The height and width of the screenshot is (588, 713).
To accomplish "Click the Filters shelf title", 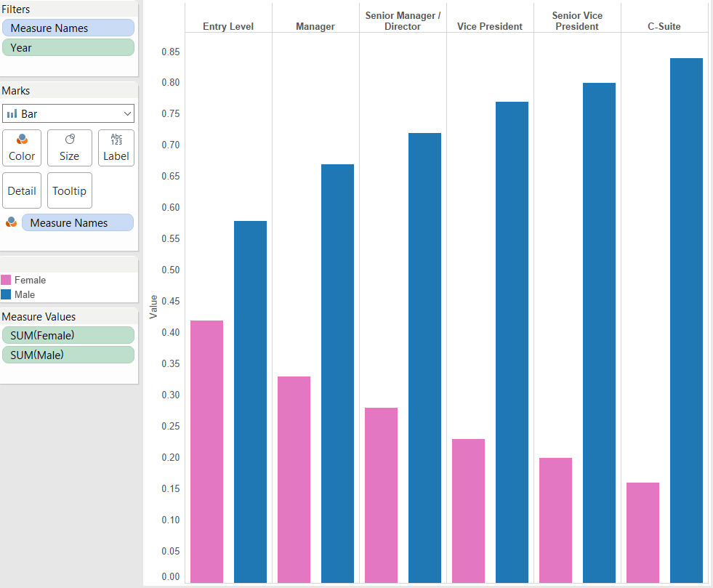I will click(x=16, y=9).
